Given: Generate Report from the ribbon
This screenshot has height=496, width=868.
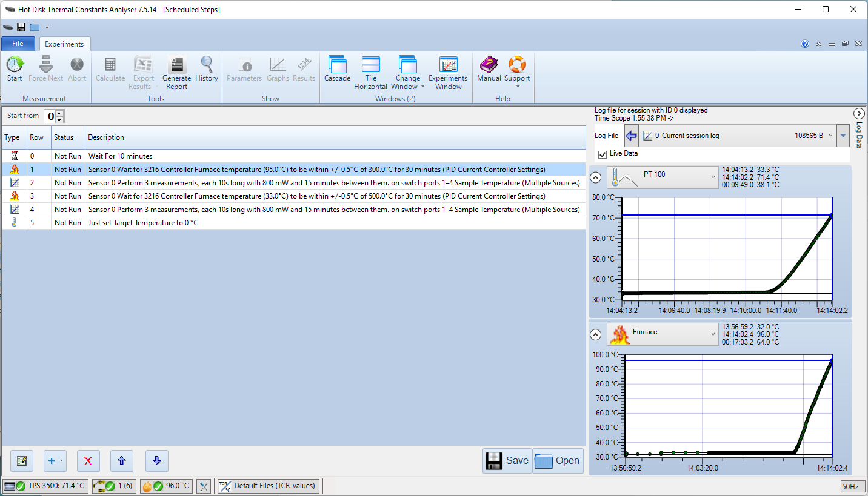Looking at the screenshot, I should (176, 73).
